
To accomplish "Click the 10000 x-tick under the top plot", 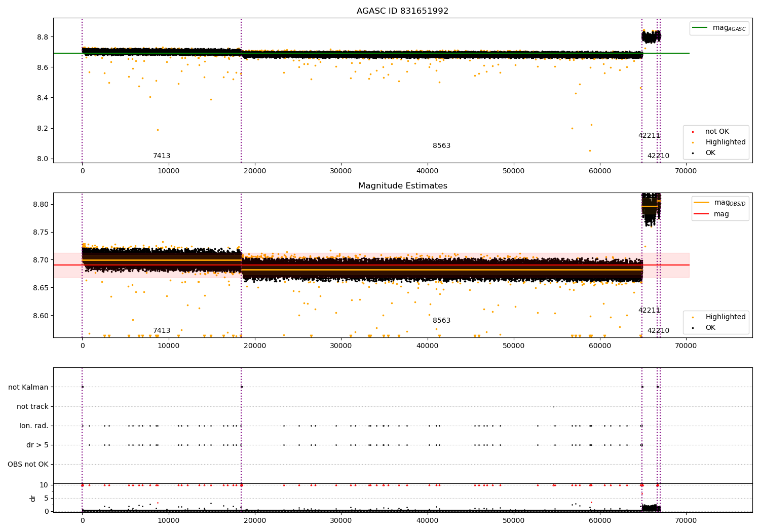I will click(x=169, y=171).
